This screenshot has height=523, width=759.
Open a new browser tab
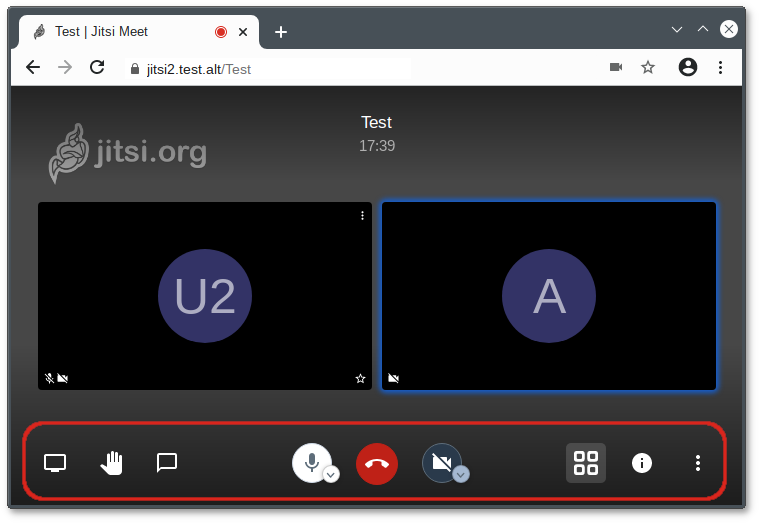click(281, 32)
